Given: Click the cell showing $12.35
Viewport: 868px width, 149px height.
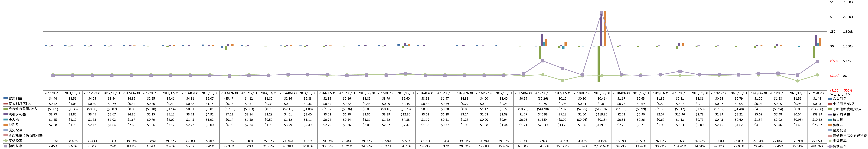Looking at the screenshot, I should coord(405,114).
